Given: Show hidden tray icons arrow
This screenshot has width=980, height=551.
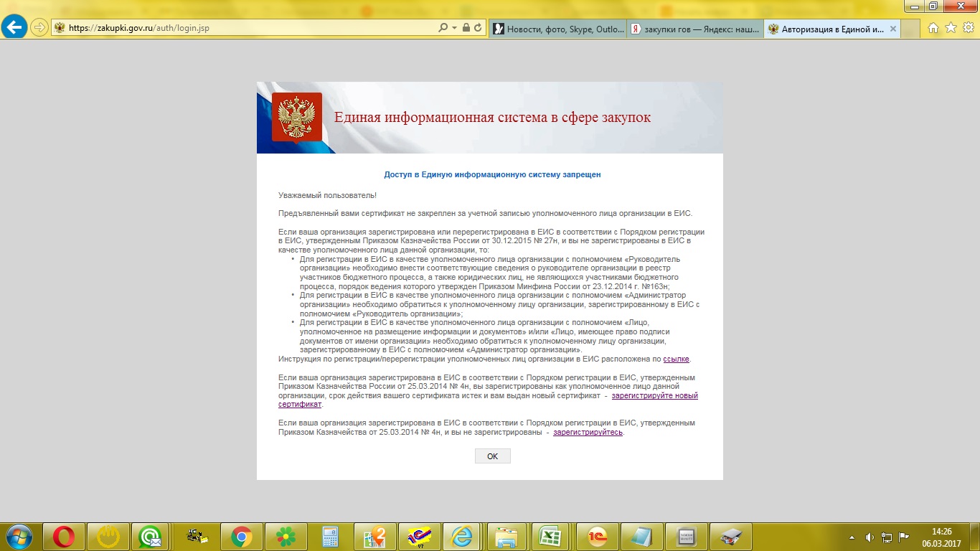Looking at the screenshot, I should coord(852,537).
